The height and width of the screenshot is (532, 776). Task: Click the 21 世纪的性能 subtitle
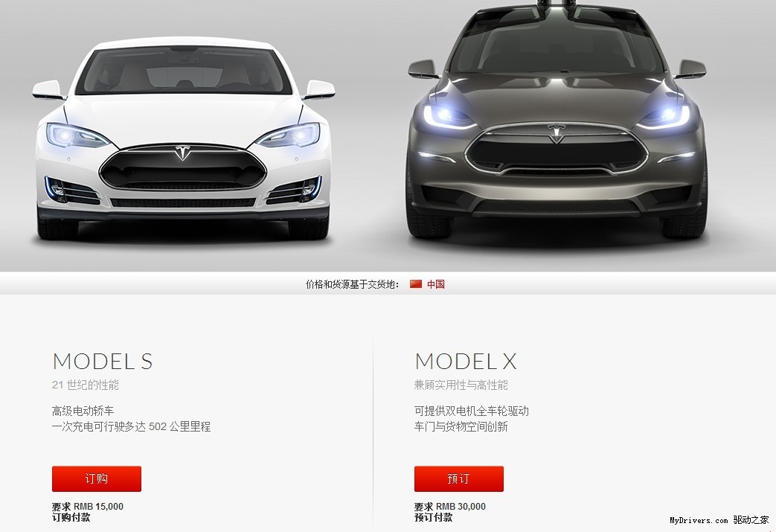(85, 385)
